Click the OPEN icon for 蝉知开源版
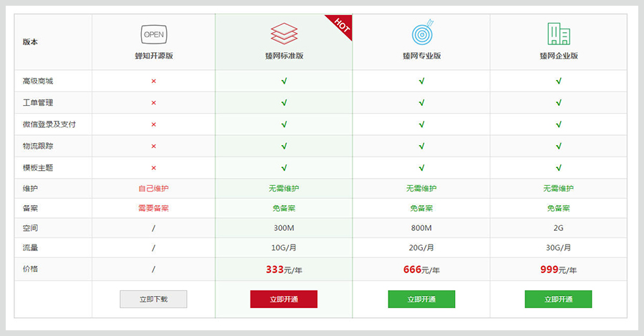The image size is (644, 336). [x=154, y=34]
